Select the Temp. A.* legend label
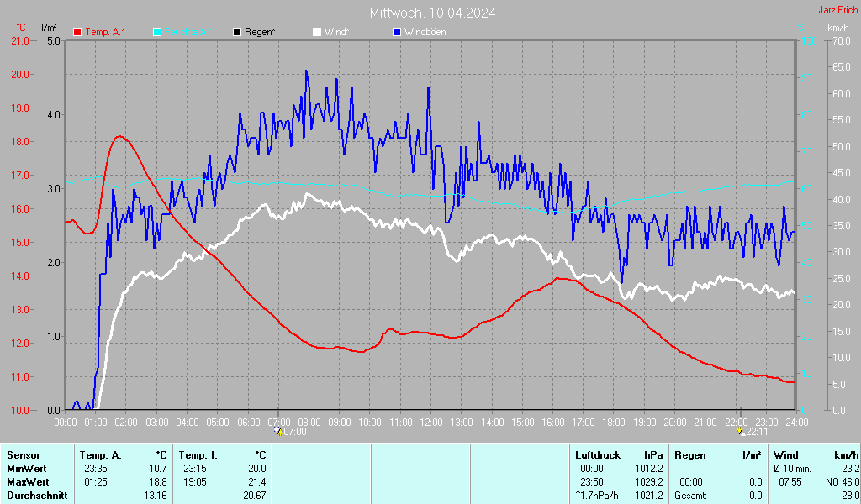 coord(105,32)
